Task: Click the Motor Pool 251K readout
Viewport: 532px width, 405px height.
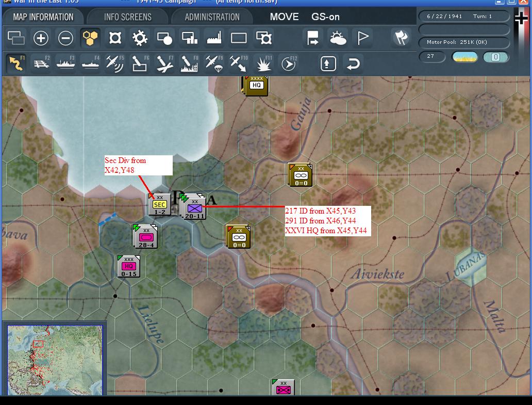Action: (464, 42)
